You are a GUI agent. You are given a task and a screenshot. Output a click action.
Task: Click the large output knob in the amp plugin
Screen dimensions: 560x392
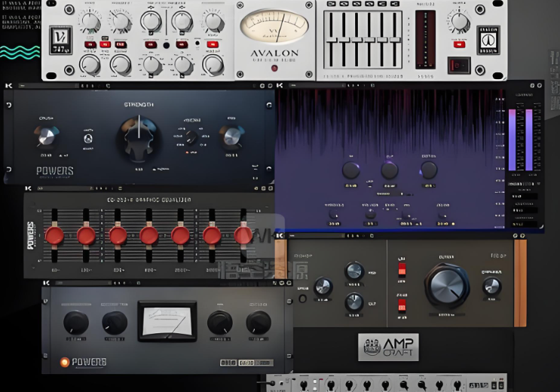(447, 286)
